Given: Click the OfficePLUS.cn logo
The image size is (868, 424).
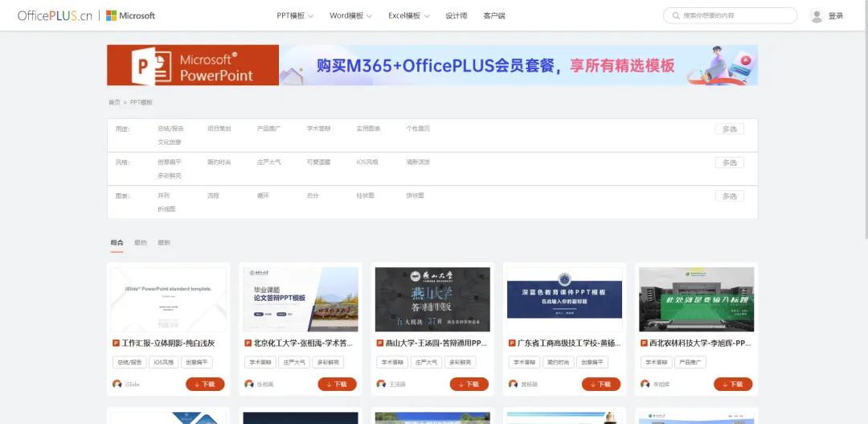Looking at the screenshot, I should pos(55,15).
